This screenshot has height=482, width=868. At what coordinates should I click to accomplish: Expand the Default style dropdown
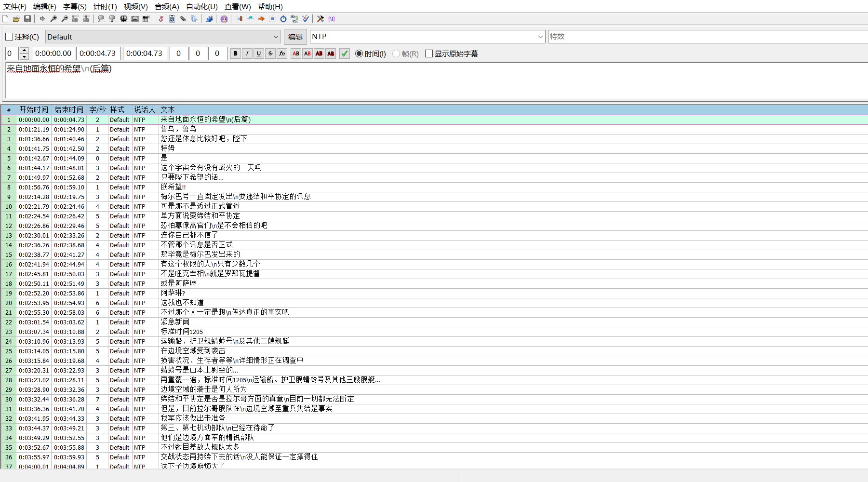pyautogui.click(x=276, y=37)
